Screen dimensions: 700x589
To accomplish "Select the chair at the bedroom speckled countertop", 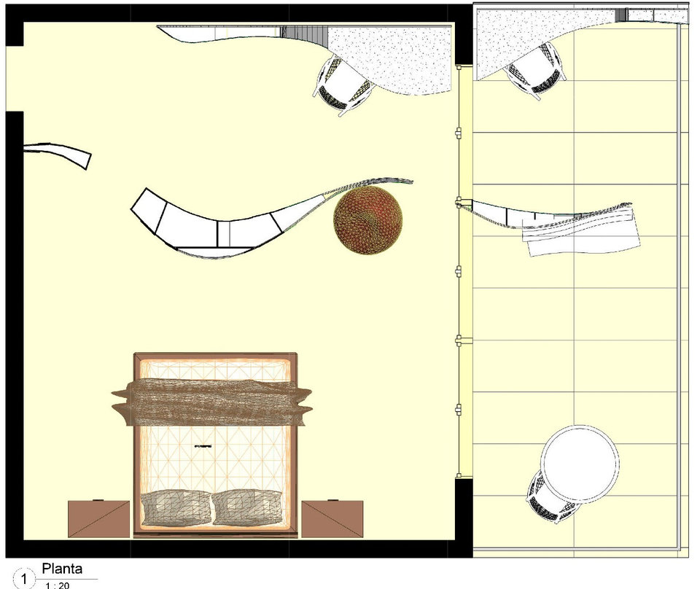I will [343, 86].
